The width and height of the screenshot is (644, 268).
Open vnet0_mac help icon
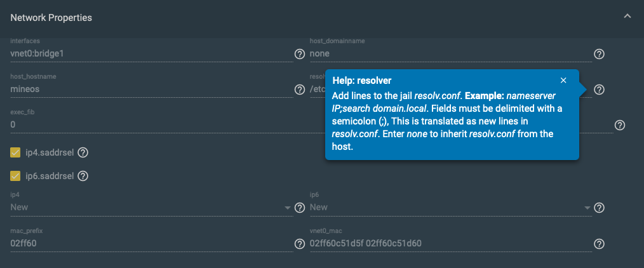599,245
